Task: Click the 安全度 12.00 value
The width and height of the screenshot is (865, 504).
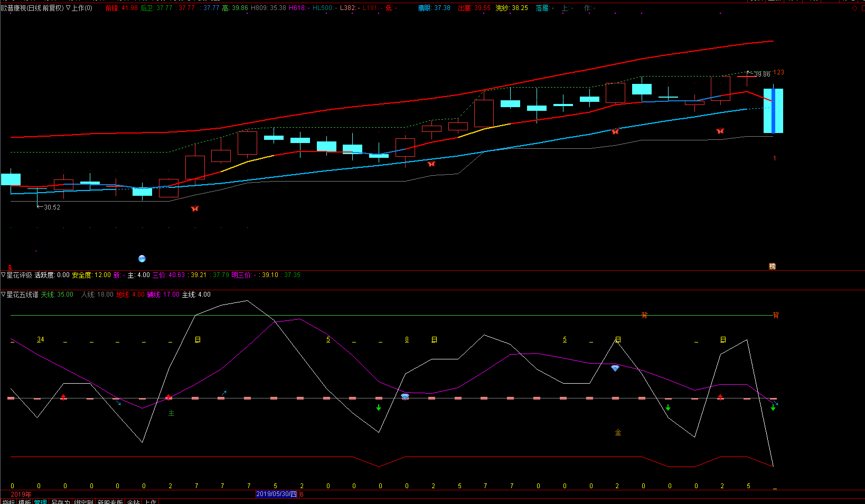Action: (91, 275)
